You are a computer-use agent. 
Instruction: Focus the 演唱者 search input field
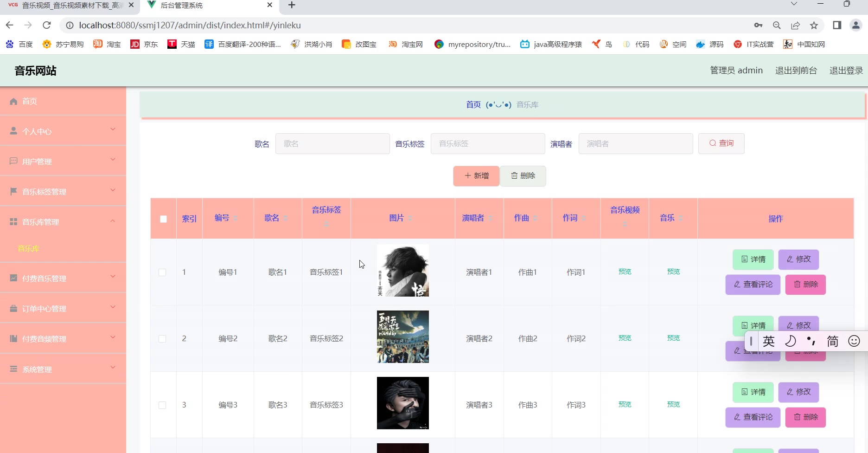pos(636,144)
